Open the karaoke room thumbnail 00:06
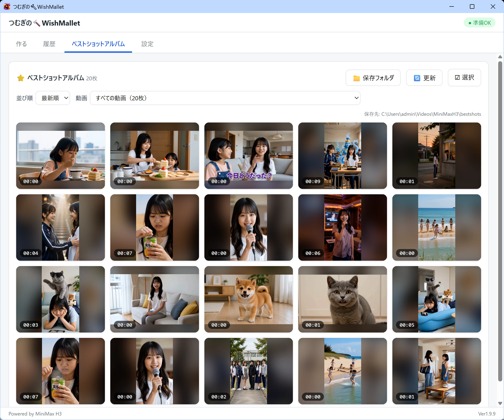The image size is (504, 420). click(x=343, y=227)
